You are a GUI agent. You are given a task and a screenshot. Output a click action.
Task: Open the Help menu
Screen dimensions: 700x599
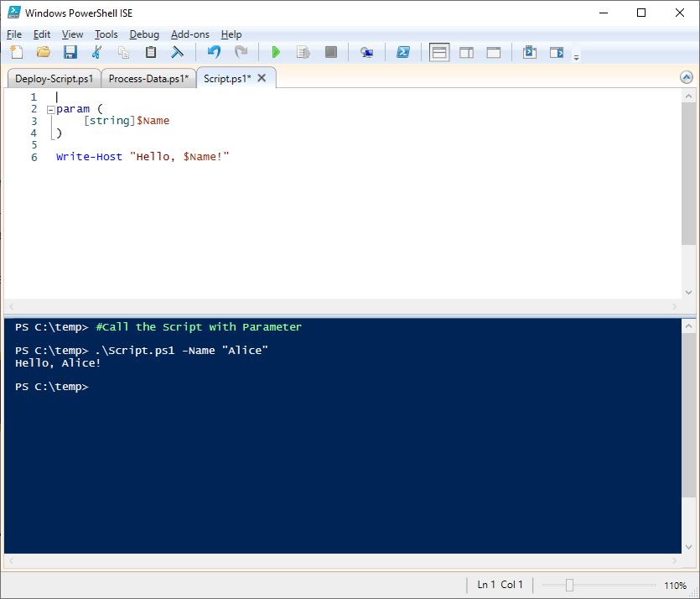click(x=231, y=34)
